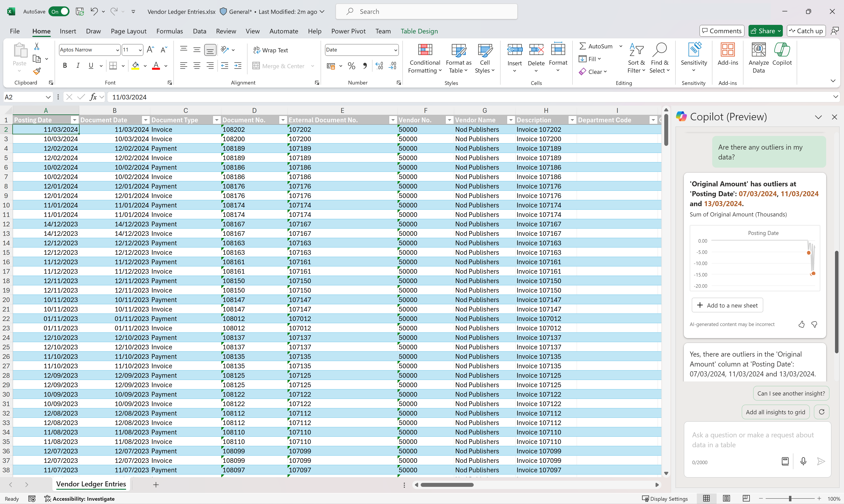Give thumbs up to Copilot insight

(801, 324)
